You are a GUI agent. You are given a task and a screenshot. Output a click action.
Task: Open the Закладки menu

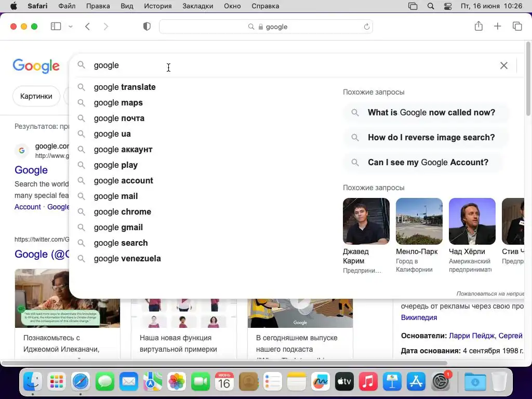198,6
